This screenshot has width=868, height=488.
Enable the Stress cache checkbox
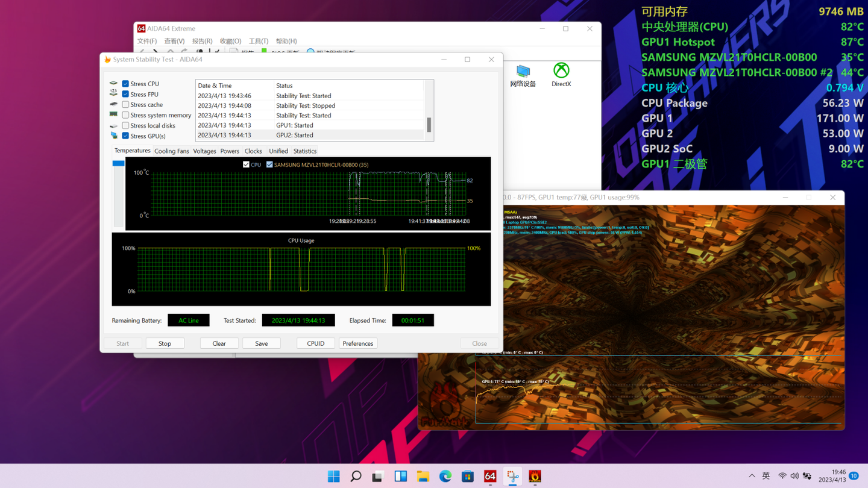pos(125,104)
